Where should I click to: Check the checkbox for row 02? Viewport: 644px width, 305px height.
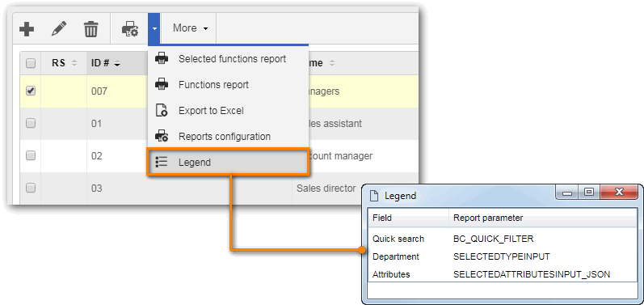[x=31, y=156]
